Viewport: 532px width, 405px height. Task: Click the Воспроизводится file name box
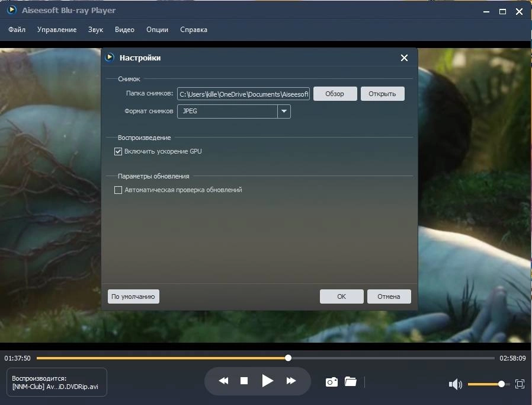coord(57,382)
